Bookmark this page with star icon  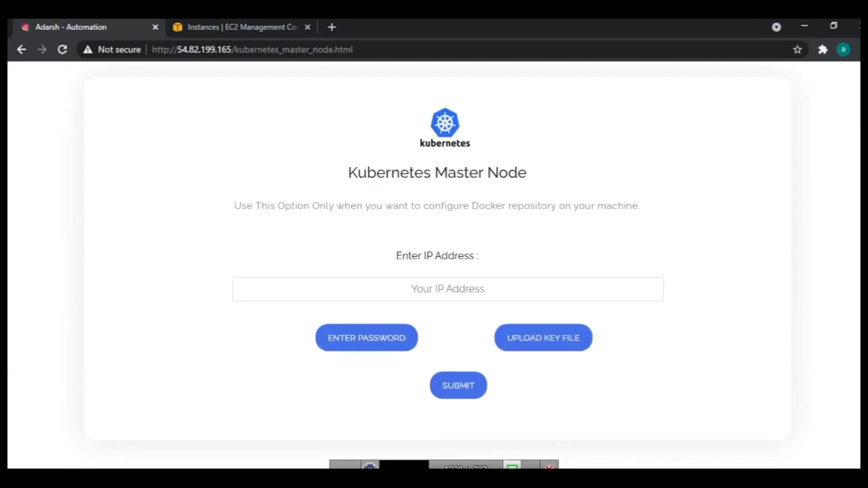click(x=797, y=50)
